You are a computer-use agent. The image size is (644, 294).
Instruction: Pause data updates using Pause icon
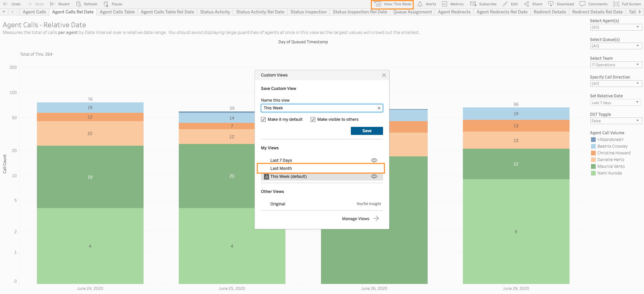106,4
